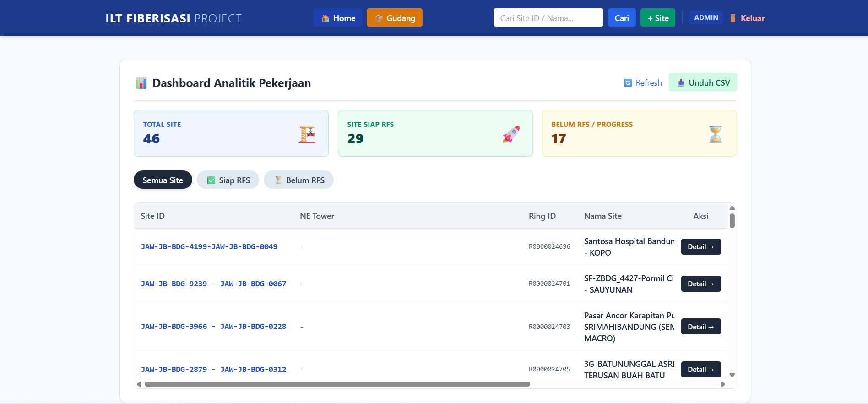868x404 pixels.
Task: Open site JAW-JB-BDG-9239 - JAW-JB-BDG-0067
Action: (x=213, y=284)
